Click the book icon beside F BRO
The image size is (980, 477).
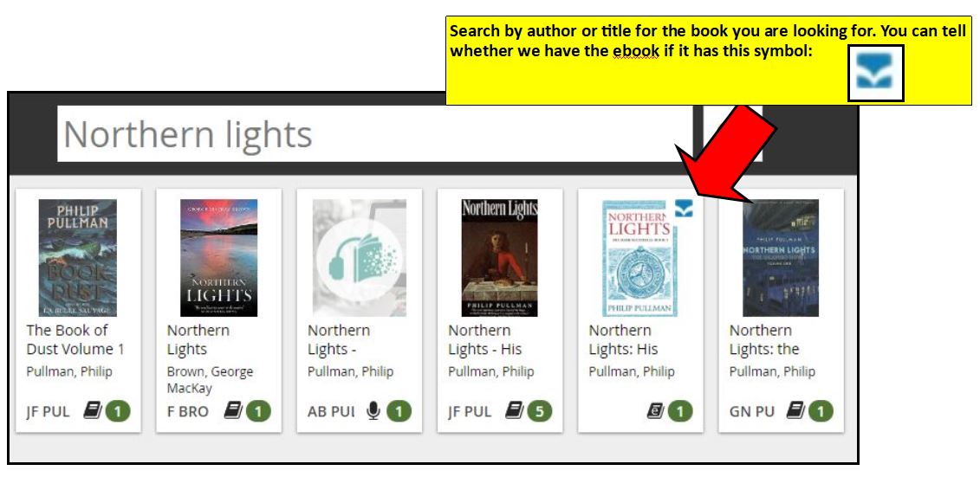[x=232, y=411]
